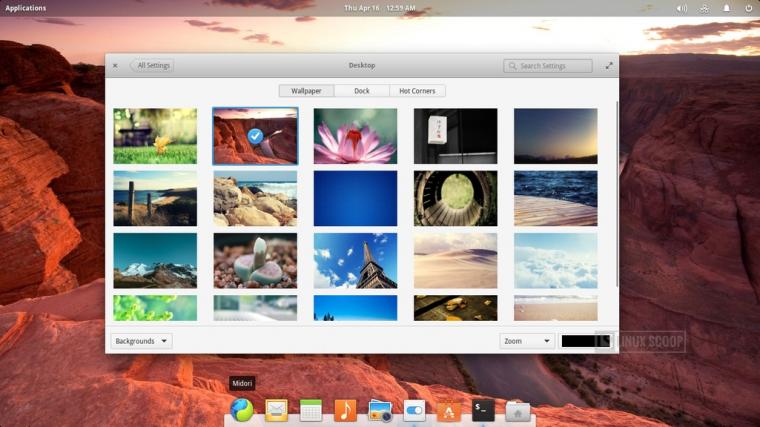The width and height of the screenshot is (760, 427).
Task: Choose the sandy beach shoreline wallpaper
Action: [555, 308]
